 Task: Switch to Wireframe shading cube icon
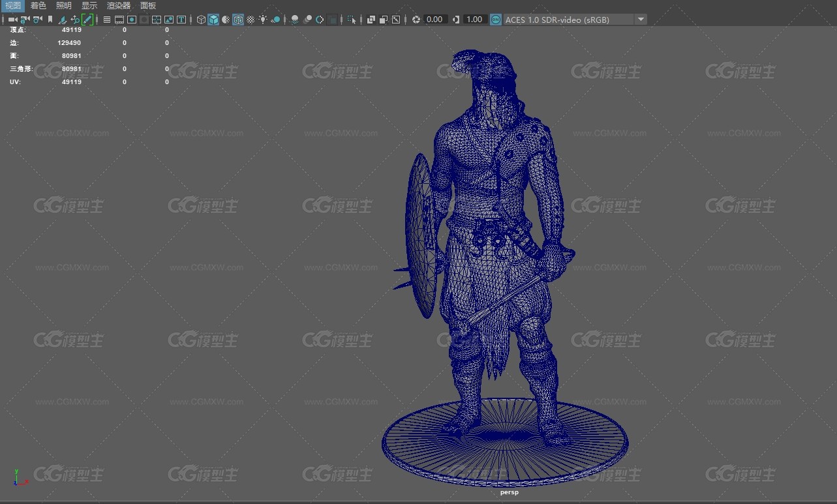[202, 20]
